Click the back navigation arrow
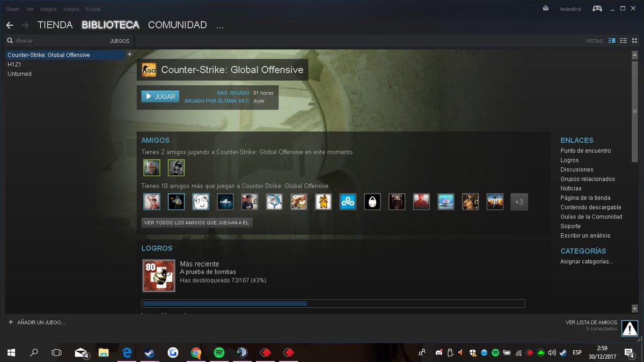The height and width of the screenshot is (362, 644). [x=10, y=25]
